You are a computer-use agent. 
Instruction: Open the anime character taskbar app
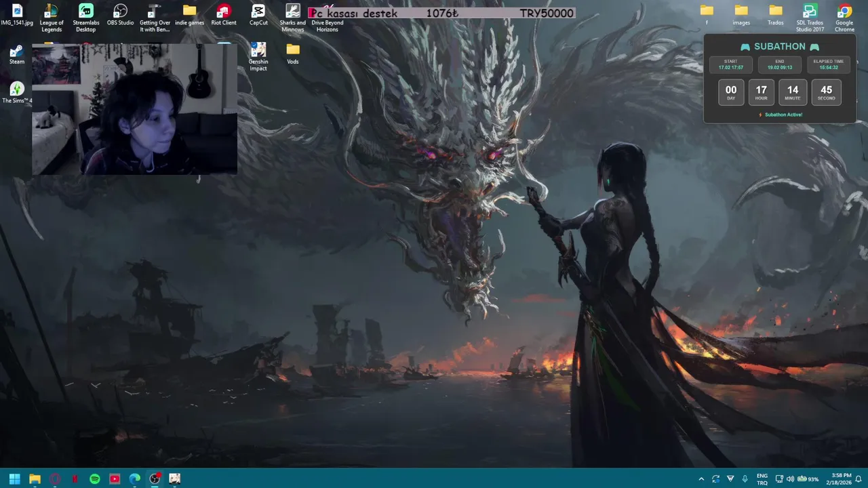click(x=175, y=479)
